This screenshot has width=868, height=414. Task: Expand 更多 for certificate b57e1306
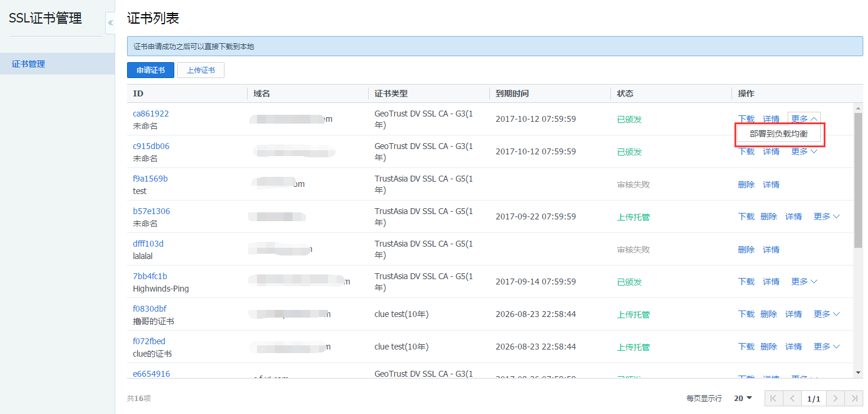[x=826, y=216]
